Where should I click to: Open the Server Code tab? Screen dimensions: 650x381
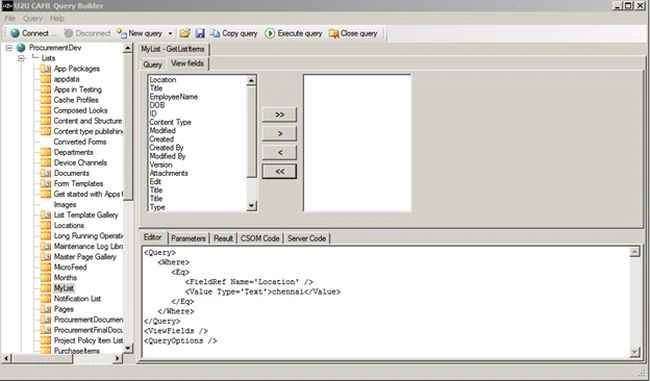pos(307,238)
